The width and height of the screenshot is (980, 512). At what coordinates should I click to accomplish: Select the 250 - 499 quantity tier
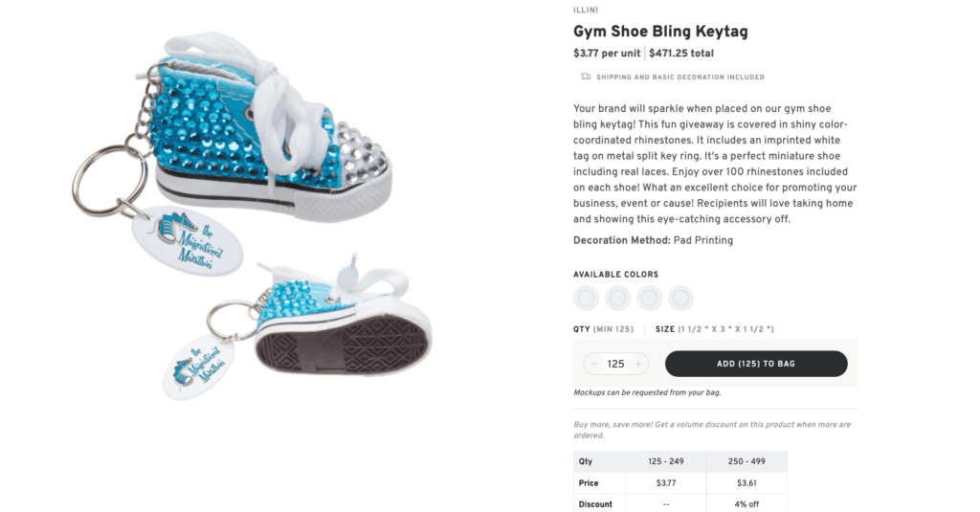[746, 461]
